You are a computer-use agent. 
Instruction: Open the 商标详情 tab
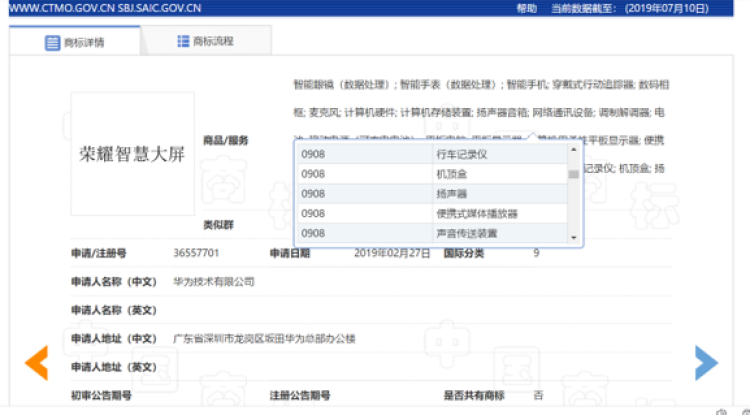click(x=75, y=42)
